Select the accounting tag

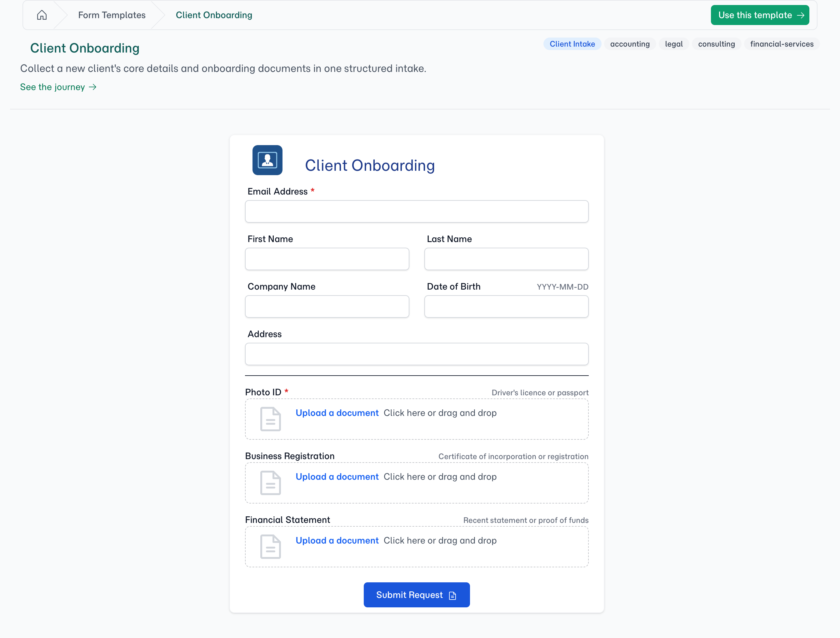[x=630, y=44]
